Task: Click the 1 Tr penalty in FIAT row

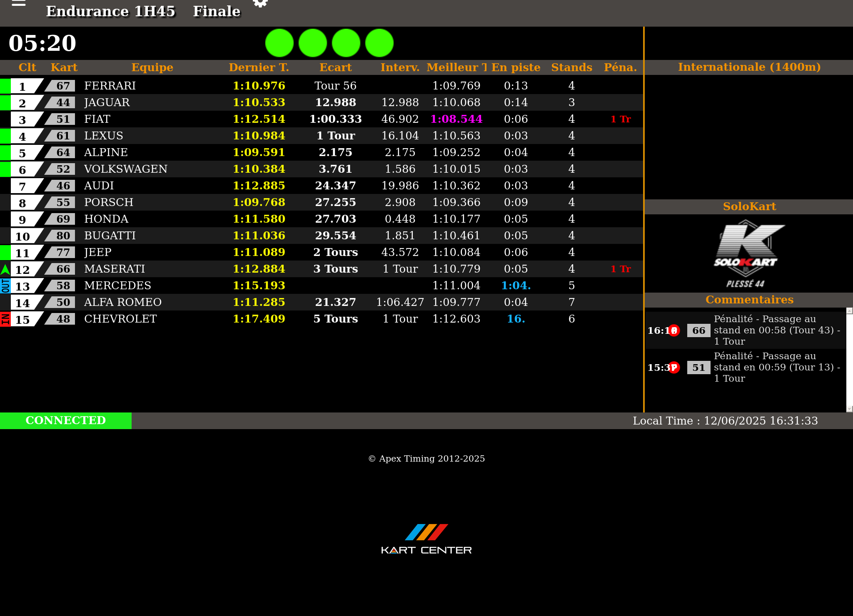Action: 621,119
